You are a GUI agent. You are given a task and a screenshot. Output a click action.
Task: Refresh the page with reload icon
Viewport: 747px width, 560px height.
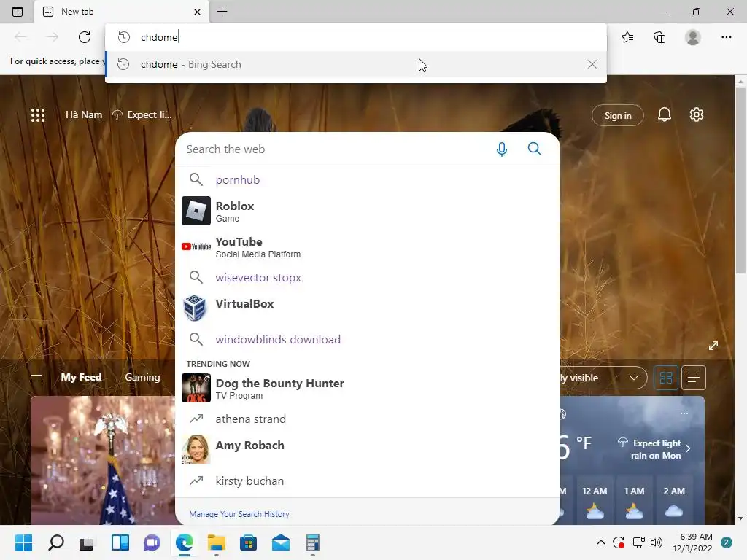(85, 37)
